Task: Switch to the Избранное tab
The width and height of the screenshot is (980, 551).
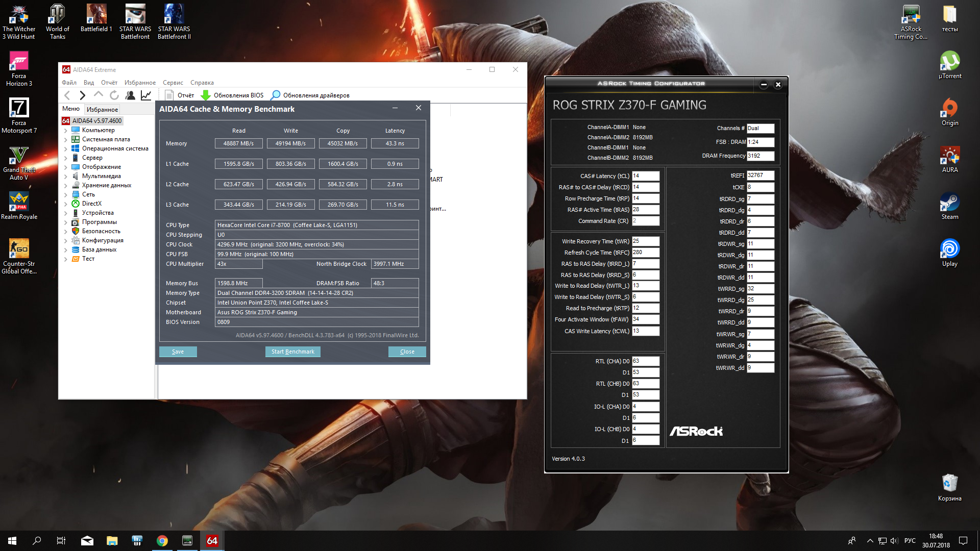Action: [102, 110]
